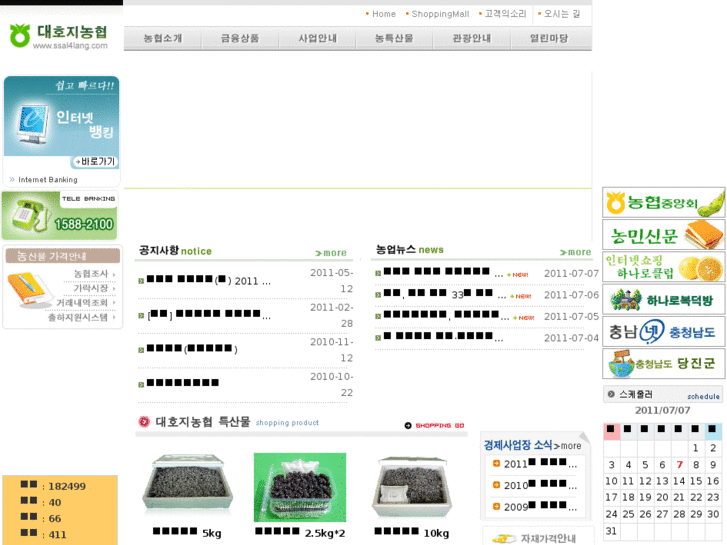
Task: Click more next to 경제사업장 소식
Action: 568,446
